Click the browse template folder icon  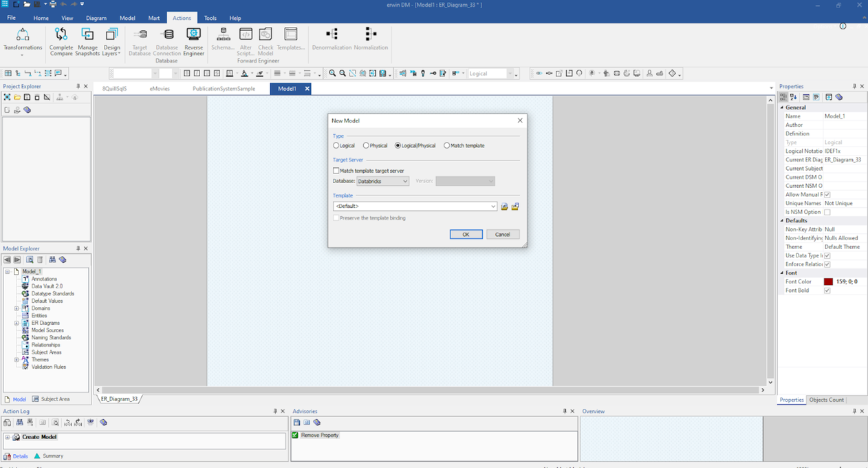point(504,206)
